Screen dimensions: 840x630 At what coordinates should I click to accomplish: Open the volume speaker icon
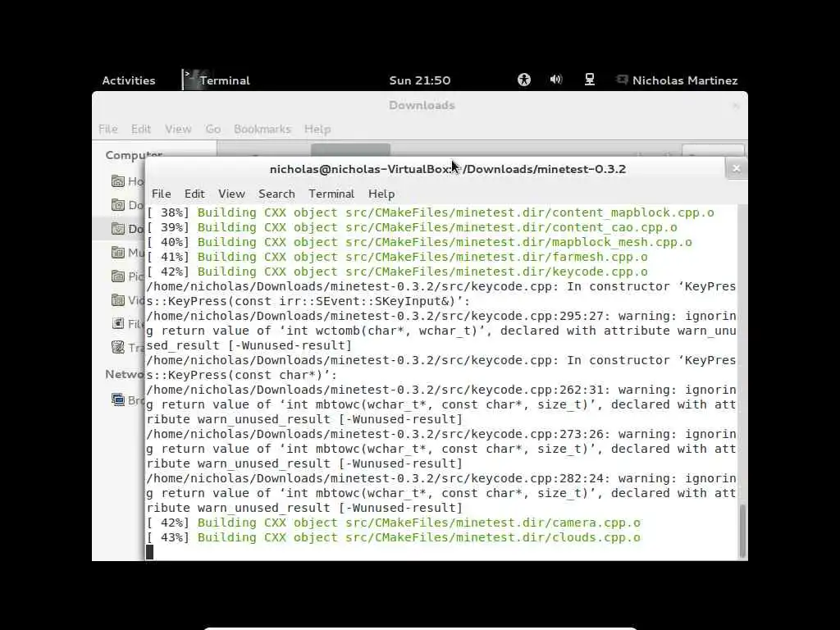[x=556, y=80]
